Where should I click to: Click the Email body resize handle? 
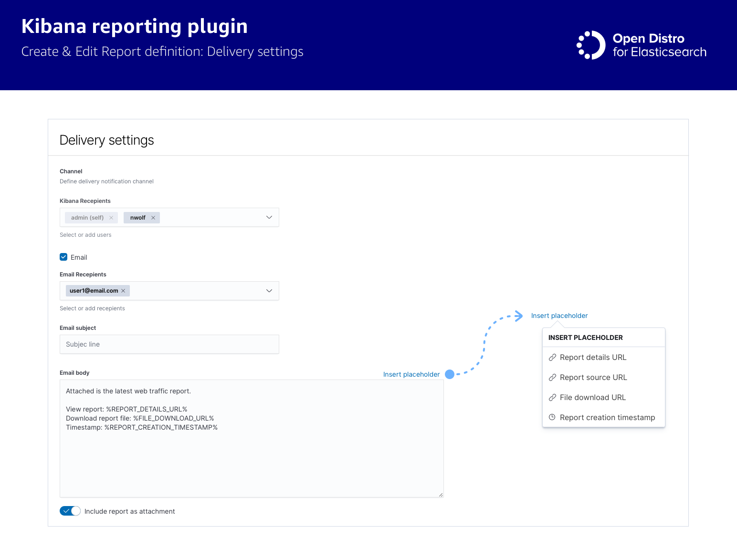point(441,495)
